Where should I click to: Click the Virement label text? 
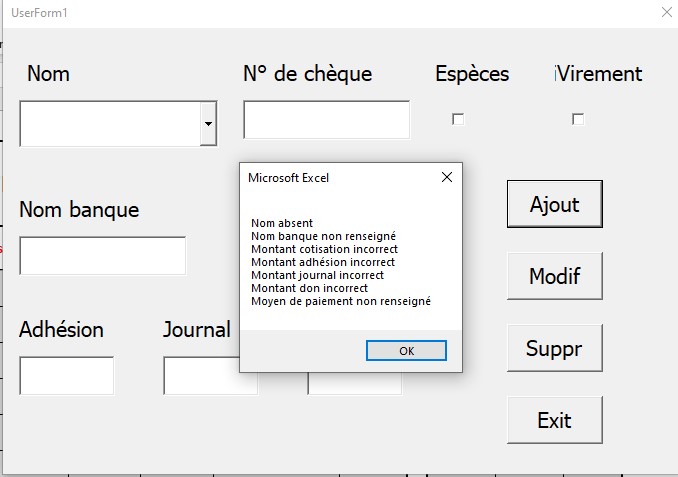(x=600, y=74)
